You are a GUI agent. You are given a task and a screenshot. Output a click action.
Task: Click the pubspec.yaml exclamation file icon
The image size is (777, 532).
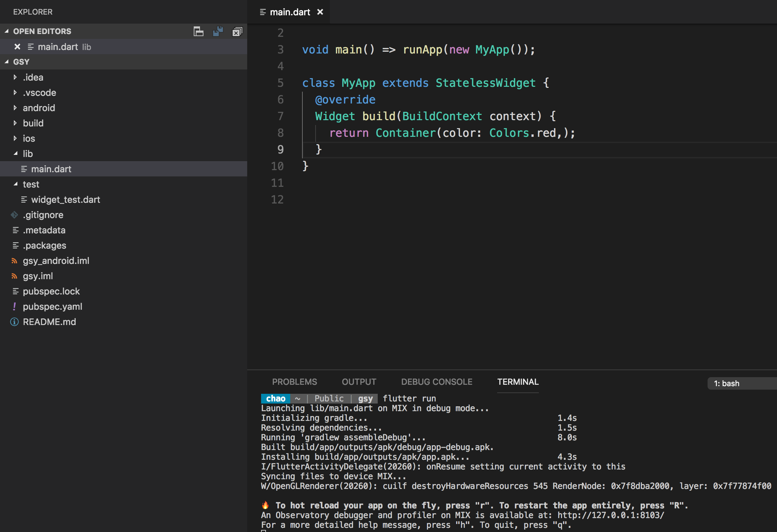pos(15,307)
